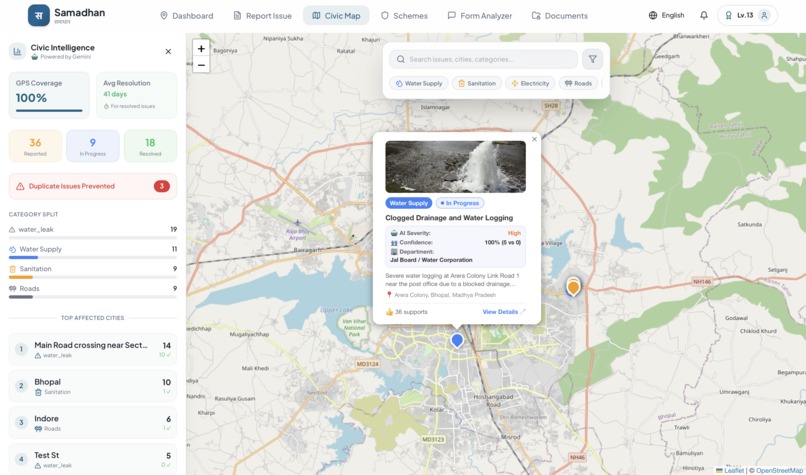Screen dimensions: 806x475
Task: Click the search magnifier icon
Action: (x=400, y=59)
